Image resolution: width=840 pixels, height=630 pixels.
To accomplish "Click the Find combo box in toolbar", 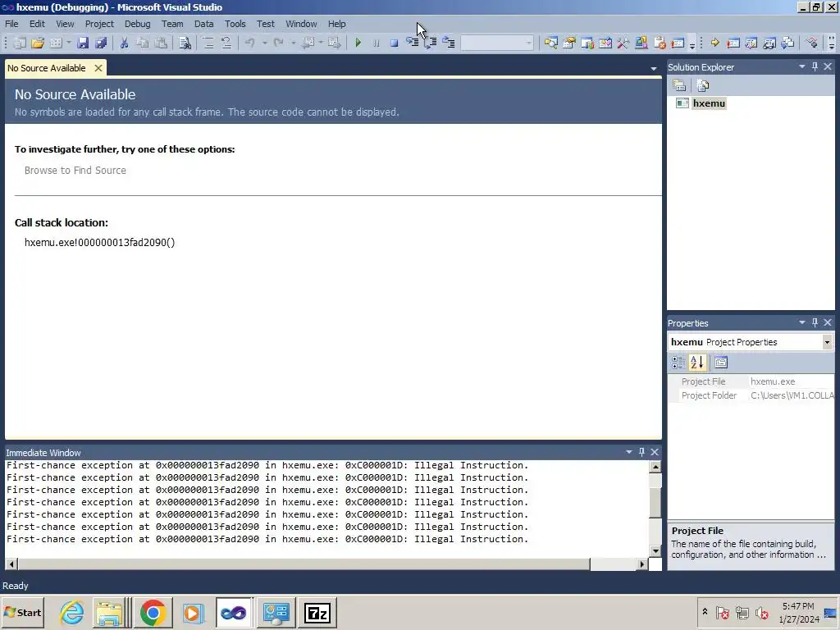I will tap(497, 43).
